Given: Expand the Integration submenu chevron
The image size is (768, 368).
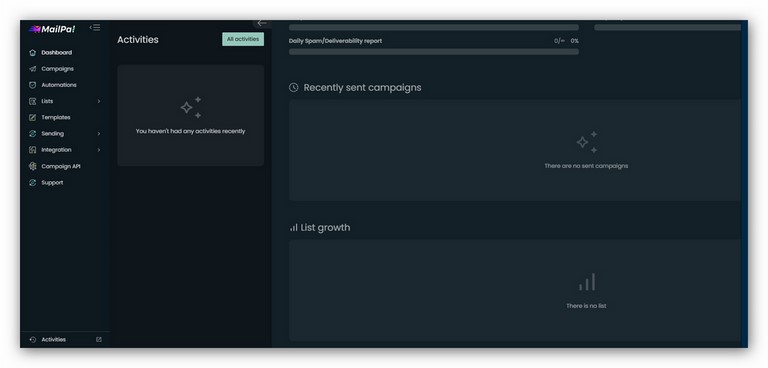Looking at the screenshot, I should 99,150.
